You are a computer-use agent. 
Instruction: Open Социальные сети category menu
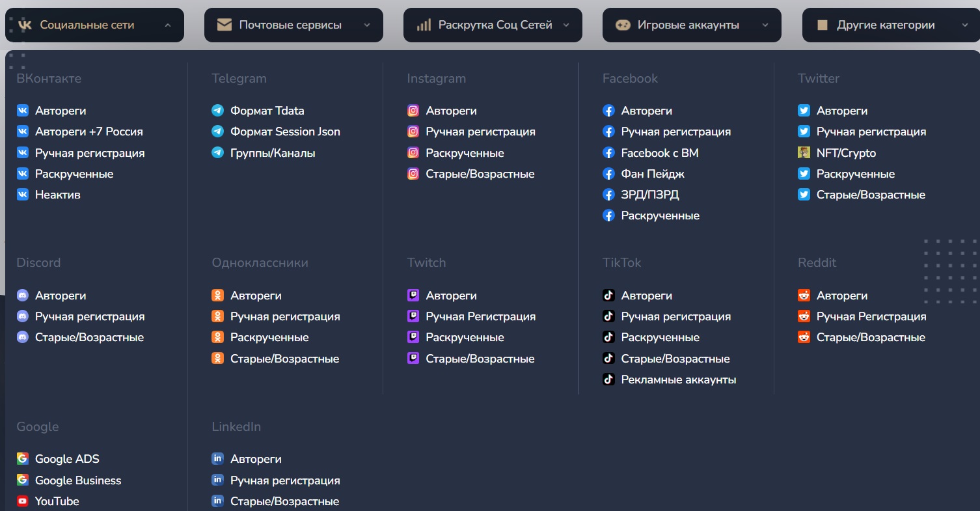(x=94, y=25)
